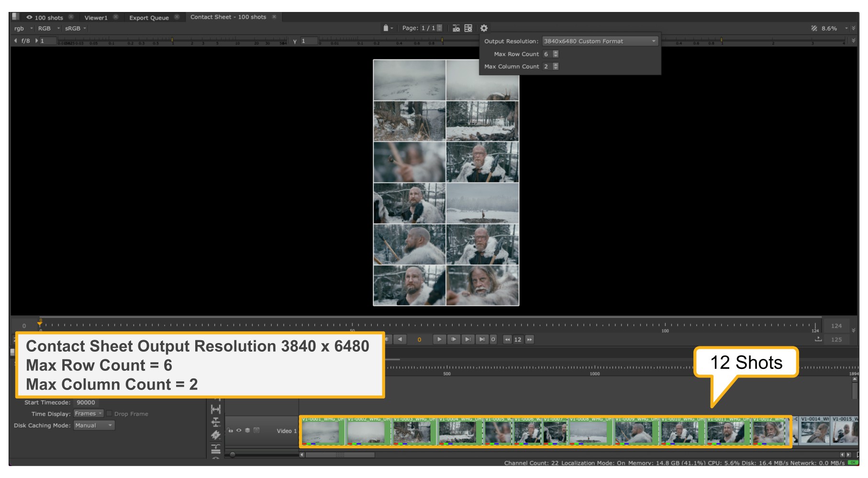Toggle visibility eye on Video 1 track
The height and width of the screenshot is (478, 868).
point(239,430)
